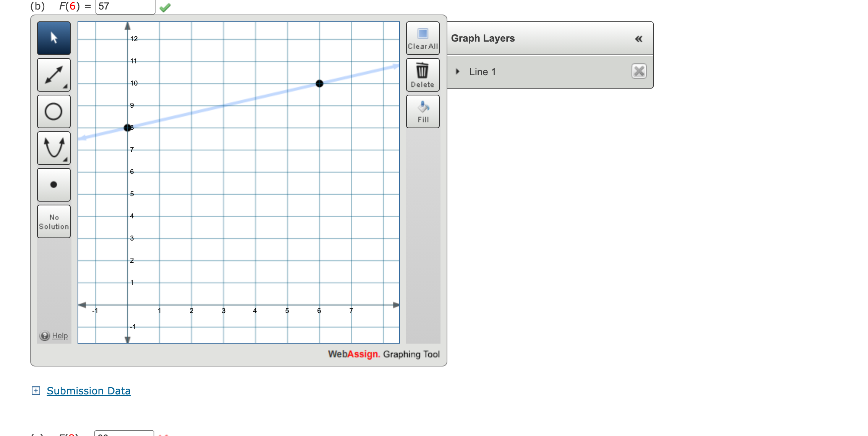Click the Clear All icon
The height and width of the screenshot is (436, 868).
[423, 38]
